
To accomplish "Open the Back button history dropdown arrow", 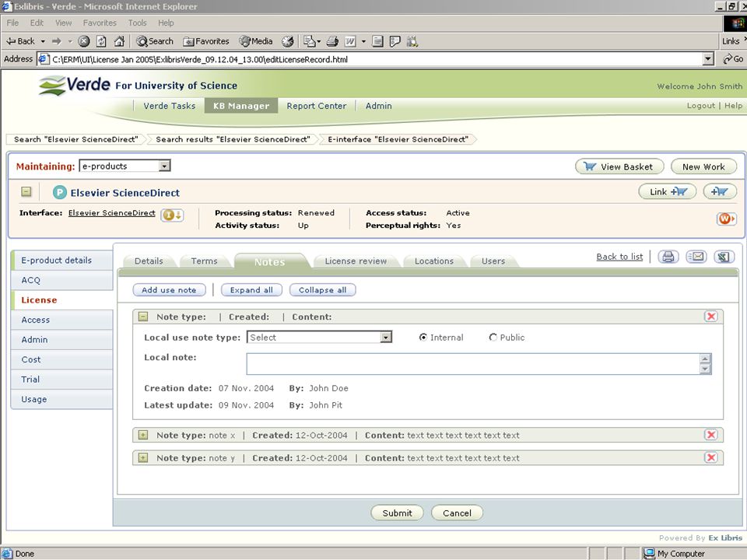I will tap(43, 41).
